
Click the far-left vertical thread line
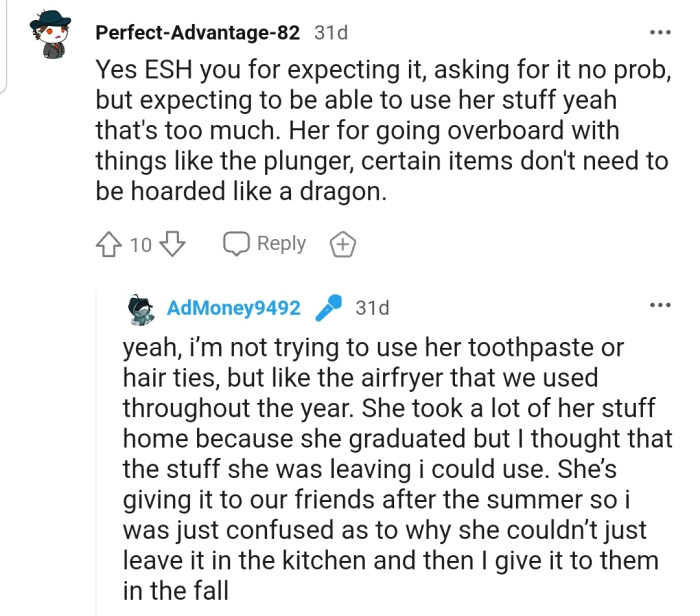(6, 45)
